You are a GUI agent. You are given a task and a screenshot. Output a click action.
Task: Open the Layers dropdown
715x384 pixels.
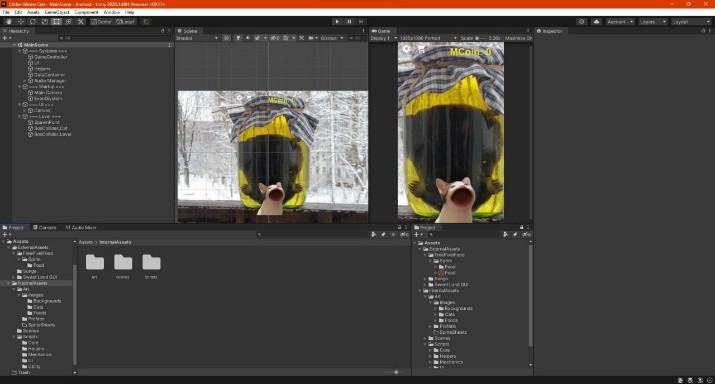[x=653, y=21]
